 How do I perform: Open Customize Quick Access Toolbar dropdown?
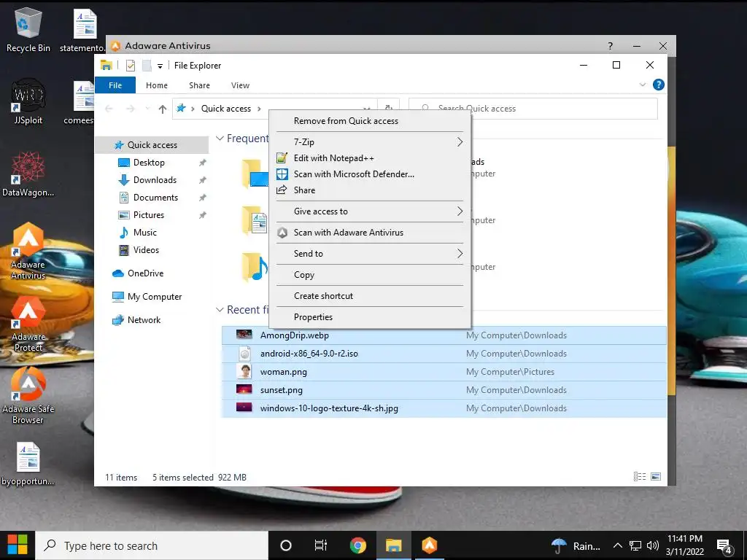click(160, 66)
